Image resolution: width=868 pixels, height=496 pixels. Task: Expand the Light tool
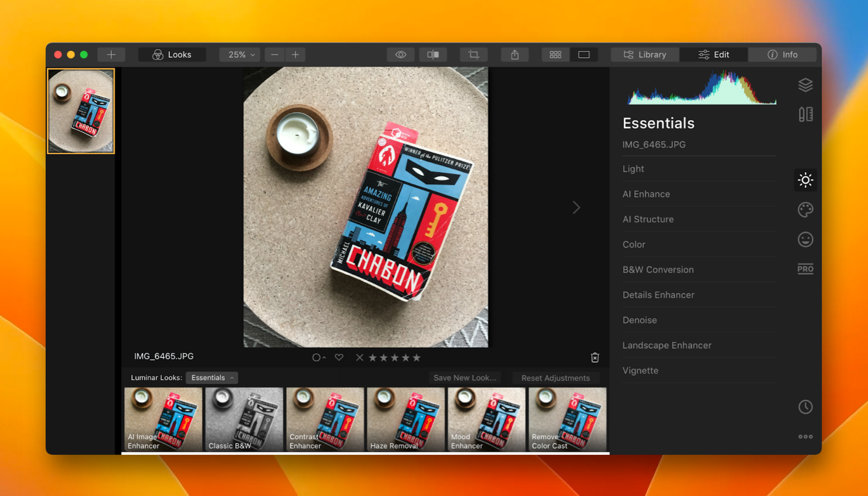[x=699, y=169]
